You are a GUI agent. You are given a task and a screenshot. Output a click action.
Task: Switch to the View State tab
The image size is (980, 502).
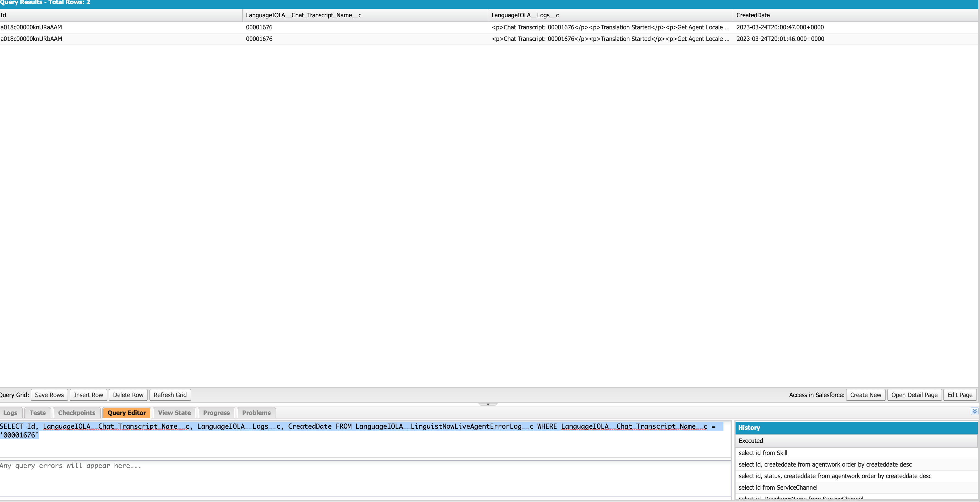(x=174, y=413)
